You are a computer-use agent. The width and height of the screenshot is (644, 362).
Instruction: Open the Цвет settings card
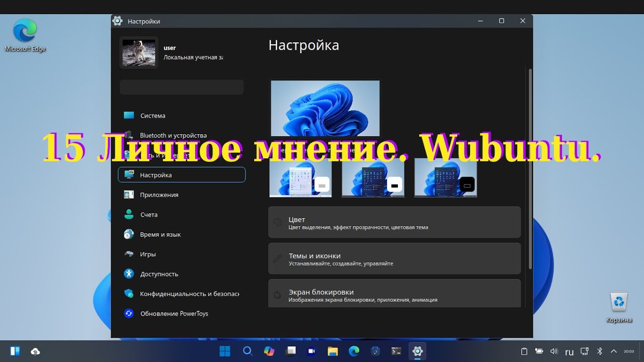(394, 222)
